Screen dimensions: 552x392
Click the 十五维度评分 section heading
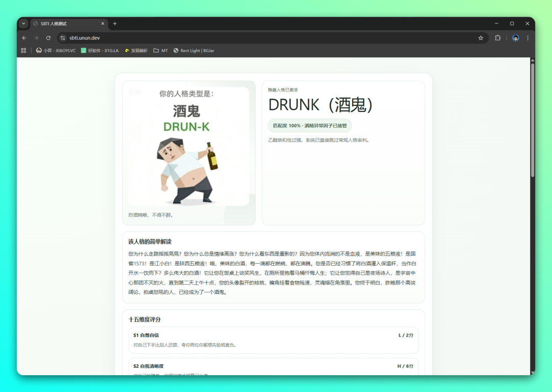click(144, 319)
